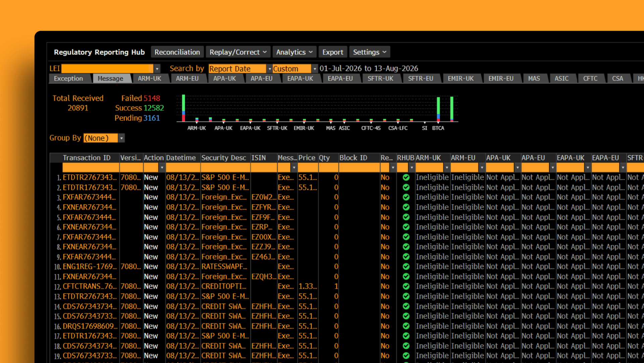Select the RHUB status check icon in row 4
The width and height of the screenshot is (644, 363).
point(406,207)
